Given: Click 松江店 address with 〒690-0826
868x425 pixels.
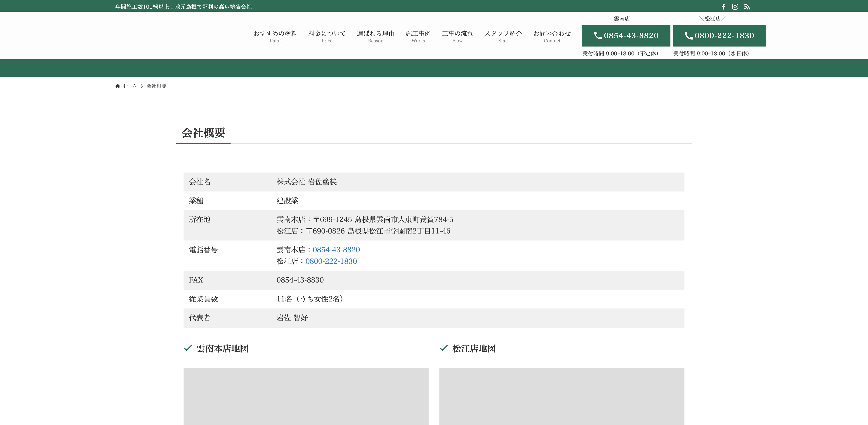Looking at the screenshot, I should (363, 231).
